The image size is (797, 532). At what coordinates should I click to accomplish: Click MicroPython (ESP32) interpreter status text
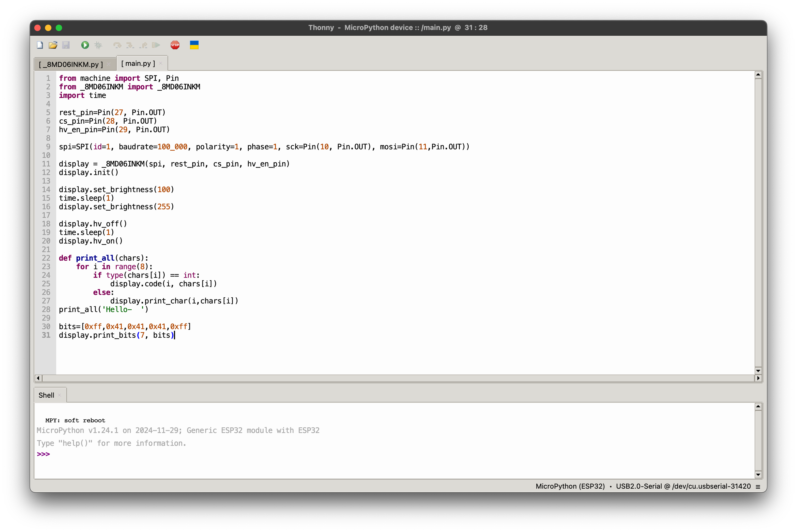click(570, 486)
